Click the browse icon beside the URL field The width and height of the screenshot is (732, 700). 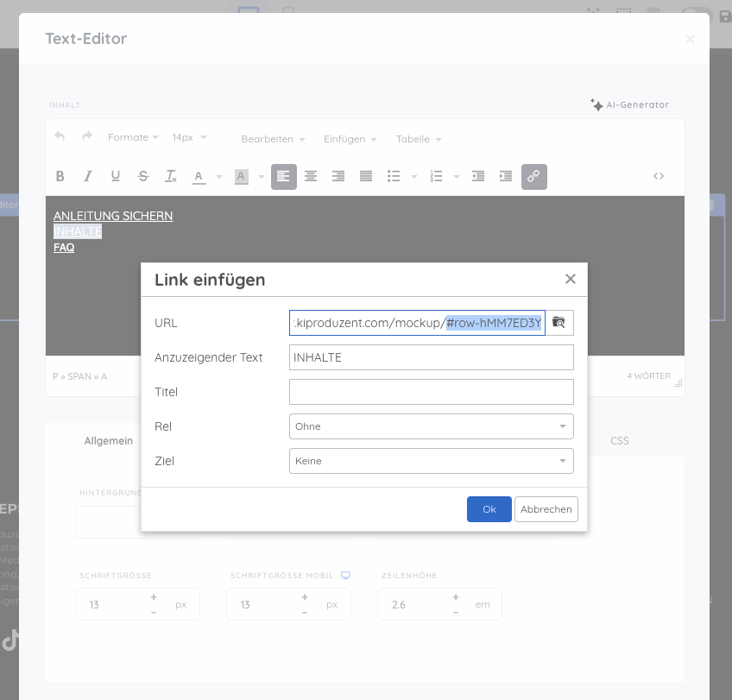point(559,323)
